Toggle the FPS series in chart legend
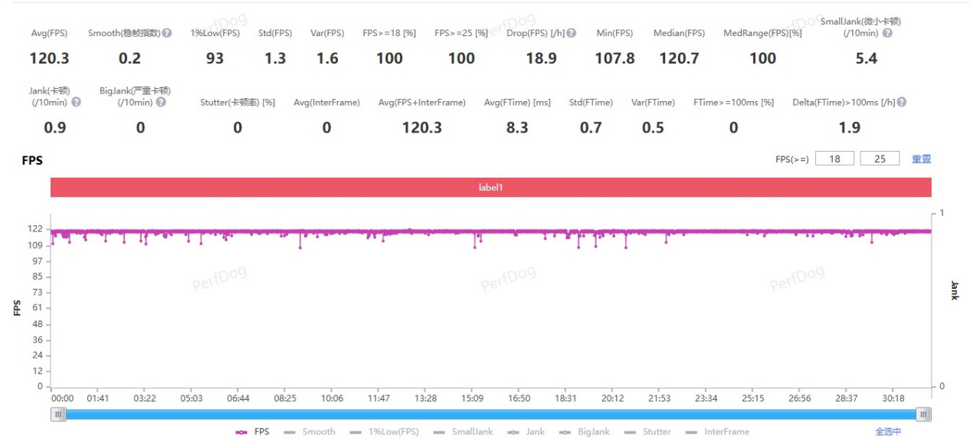 254,432
